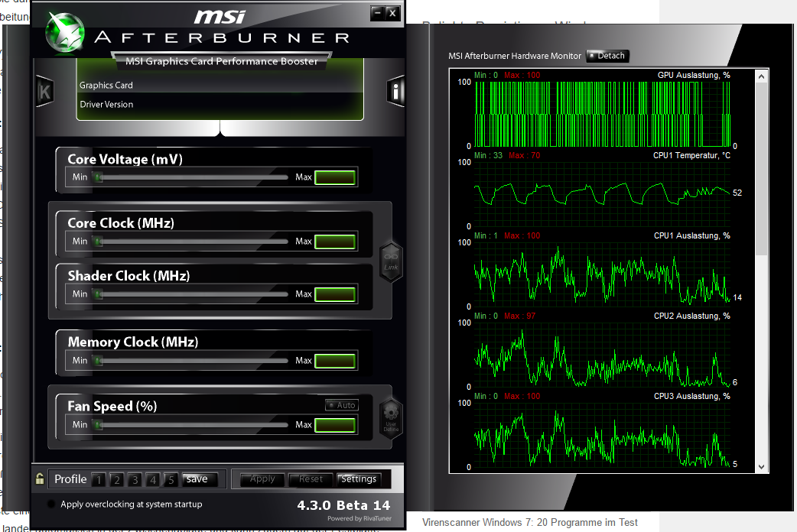Click the Powered by RivaTuner text

pos(359,518)
